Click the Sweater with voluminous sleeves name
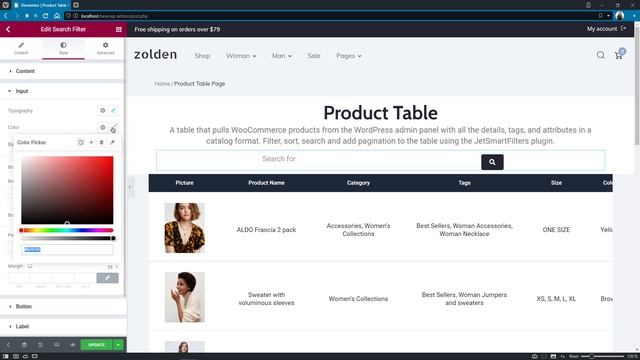The height and width of the screenshot is (360, 640). click(x=267, y=299)
